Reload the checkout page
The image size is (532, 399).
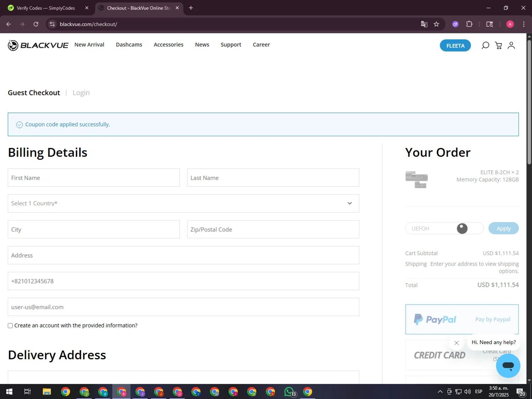point(36,24)
